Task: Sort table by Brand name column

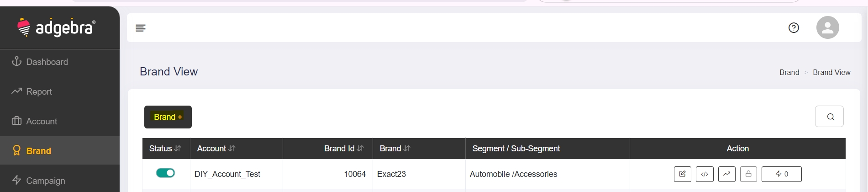Action: tap(407, 149)
